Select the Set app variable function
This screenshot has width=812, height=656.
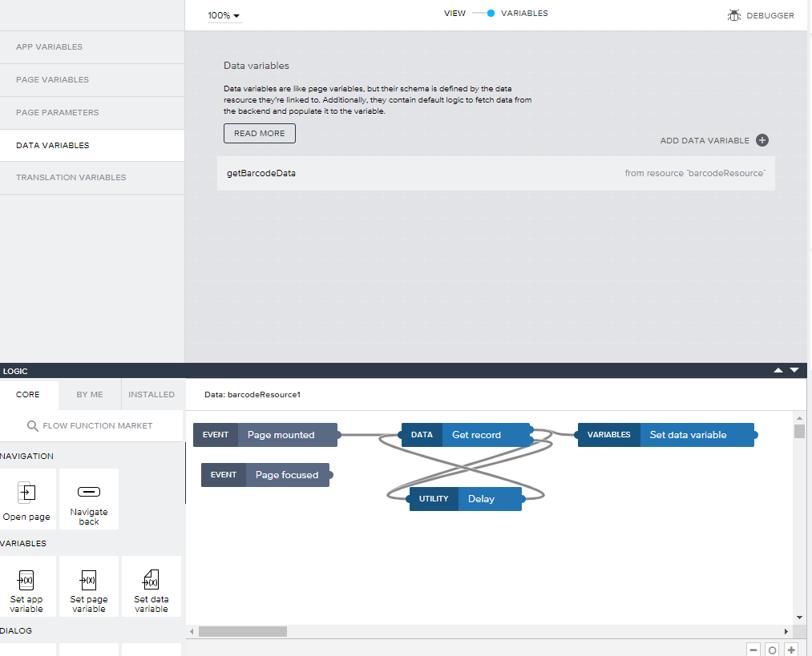click(26, 586)
